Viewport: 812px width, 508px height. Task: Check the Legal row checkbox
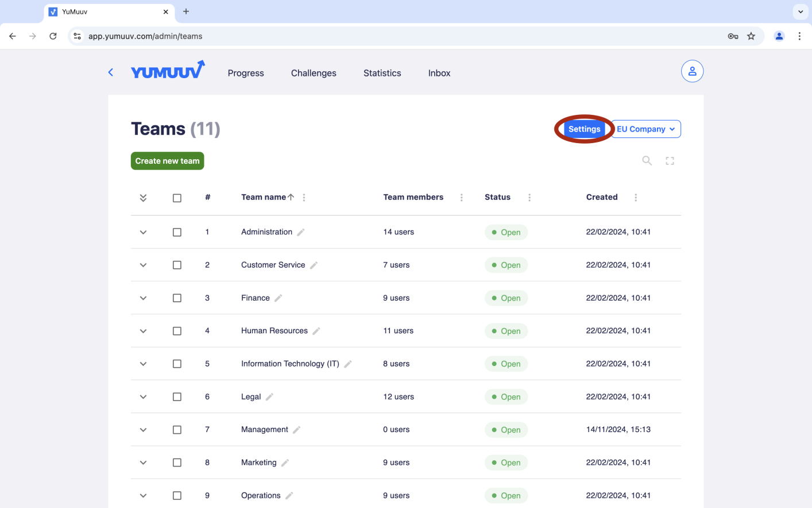(177, 397)
